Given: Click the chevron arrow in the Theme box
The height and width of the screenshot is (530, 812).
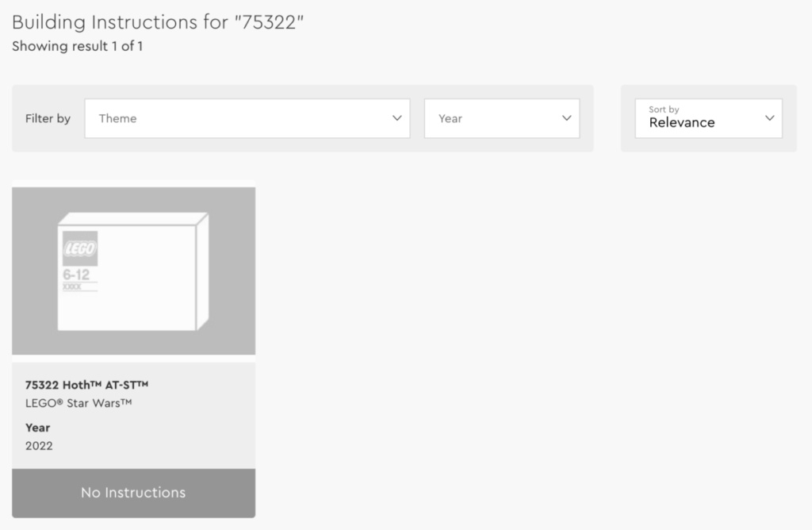Looking at the screenshot, I should (x=396, y=118).
